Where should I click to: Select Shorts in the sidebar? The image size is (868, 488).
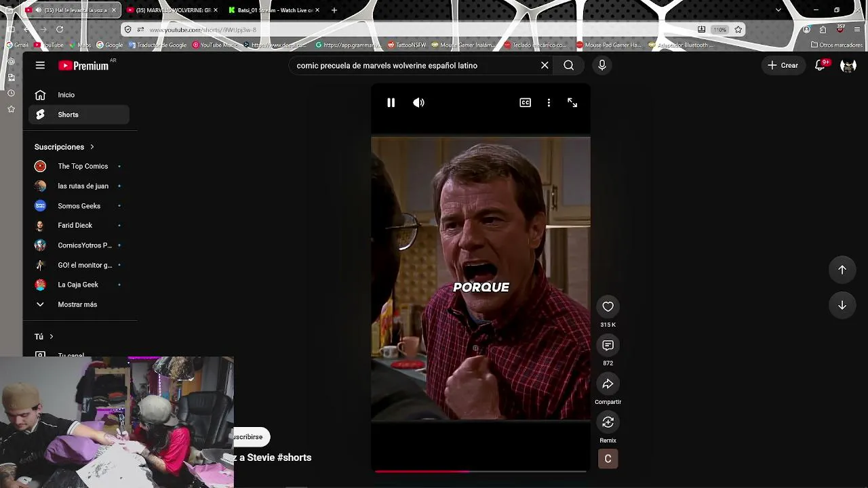click(x=79, y=115)
